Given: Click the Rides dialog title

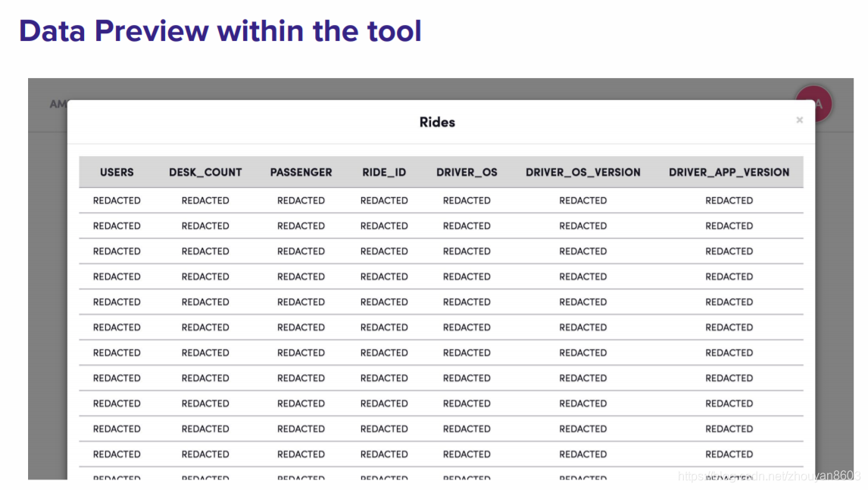Looking at the screenshot, I should pyautogui.click(x=437, y=123).
